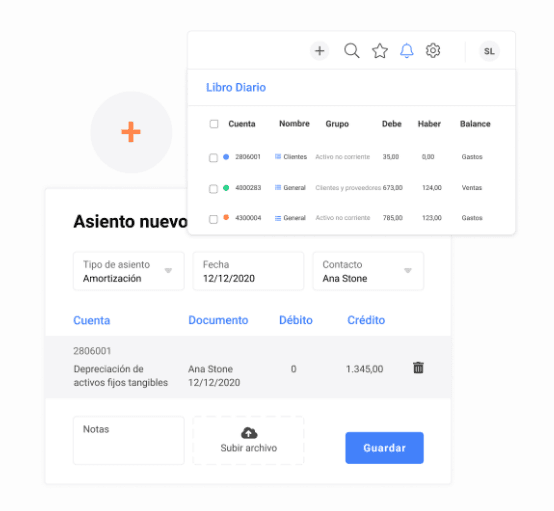Screen dimensions: 554x511
Task: Toggle the select-all checkbox beside Cuenta header
Action: (x=214, y=124)
